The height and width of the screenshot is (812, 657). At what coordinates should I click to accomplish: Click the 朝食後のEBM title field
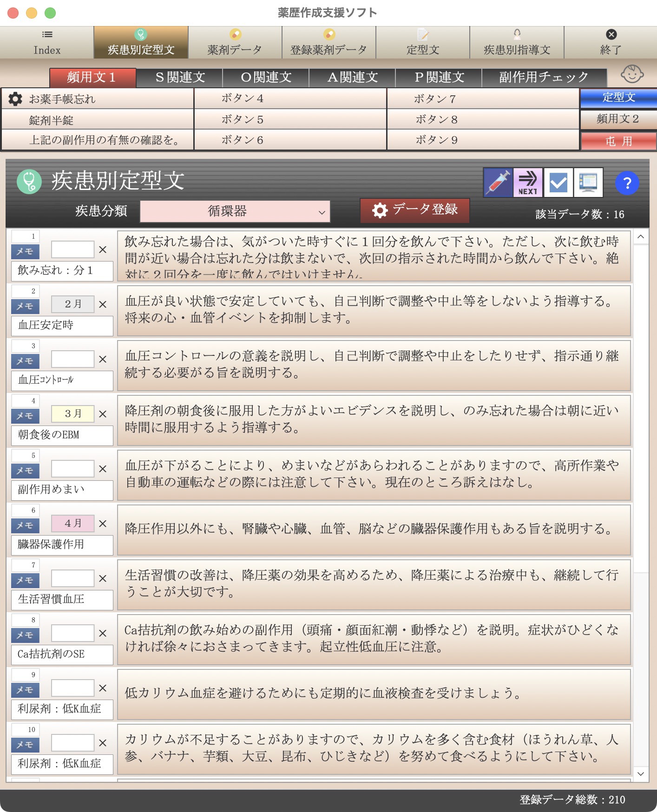[x=62, y=435]
